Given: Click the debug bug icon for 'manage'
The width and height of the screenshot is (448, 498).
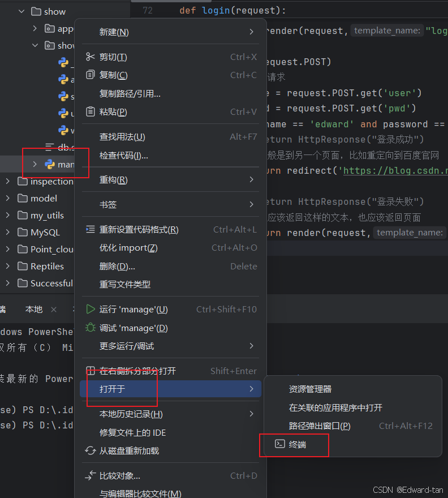Looking at the screenshot, I should point(91,328).
